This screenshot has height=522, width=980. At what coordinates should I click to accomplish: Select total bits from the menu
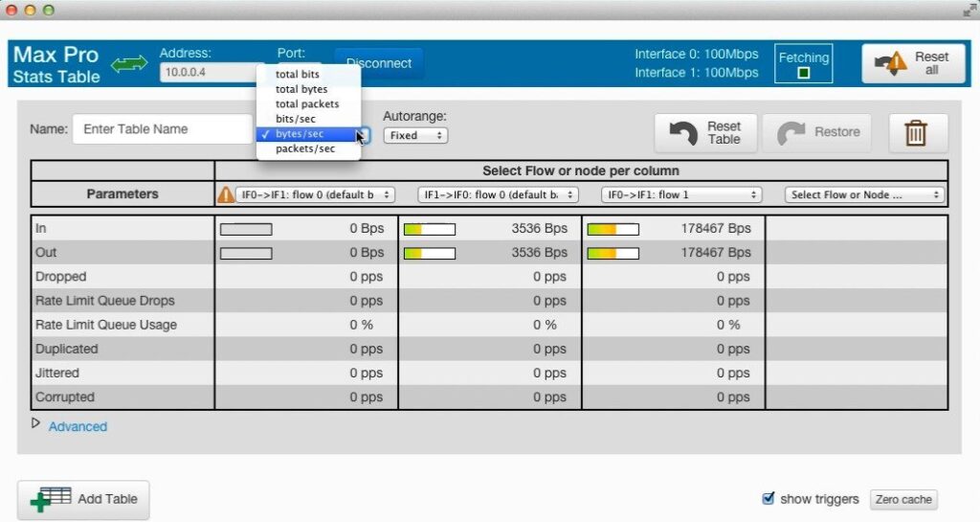pos(298,74)
